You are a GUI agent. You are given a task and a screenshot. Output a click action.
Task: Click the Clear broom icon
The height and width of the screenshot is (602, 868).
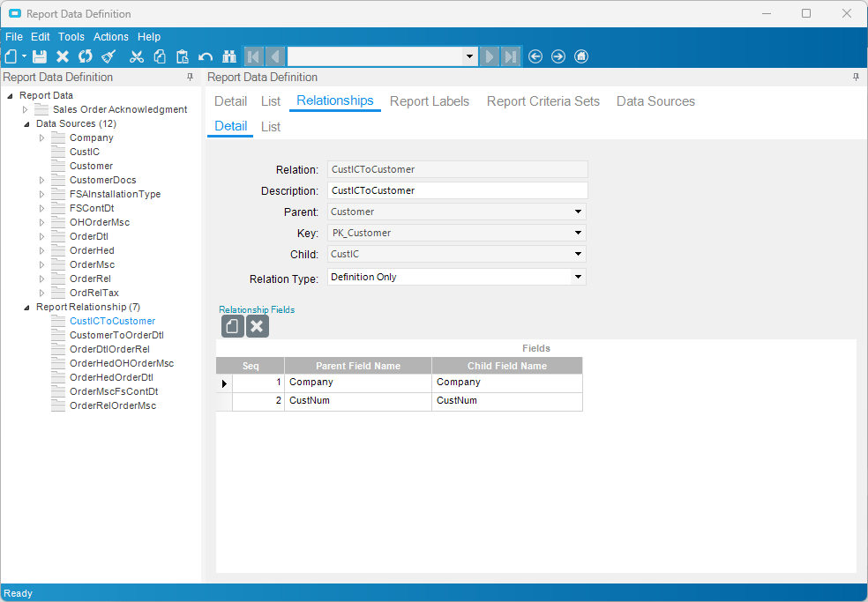[x=109, y=56]
